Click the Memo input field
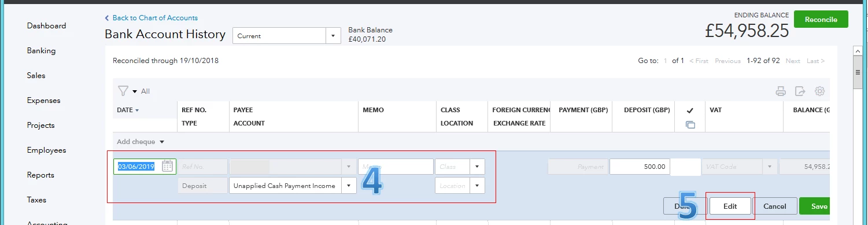868x225 pixels. (x=396, y=167)
